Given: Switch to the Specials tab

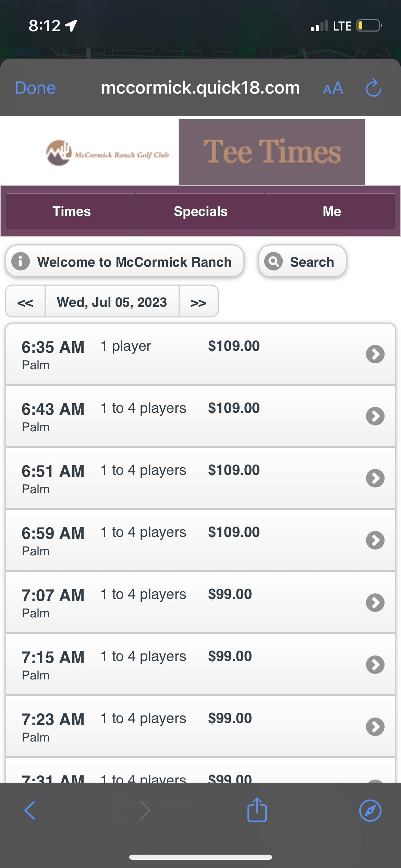Looking at the screenshot, I should point(200,211).
